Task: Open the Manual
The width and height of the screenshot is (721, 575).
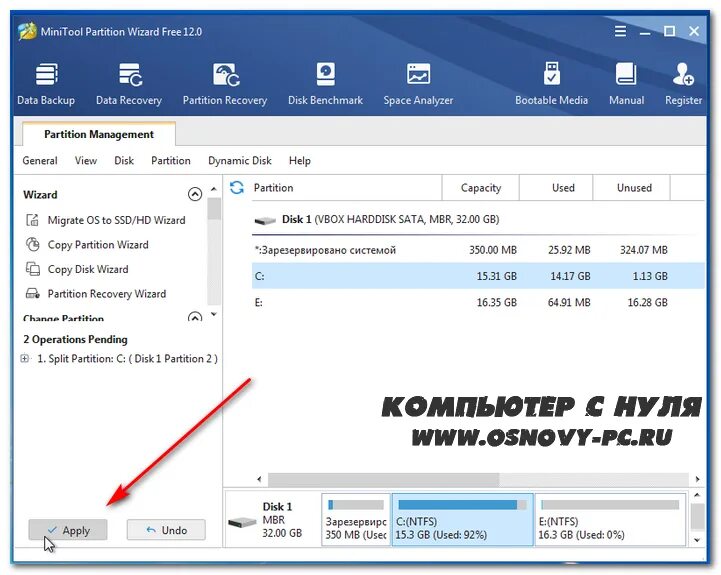Action: pos(626,84)
